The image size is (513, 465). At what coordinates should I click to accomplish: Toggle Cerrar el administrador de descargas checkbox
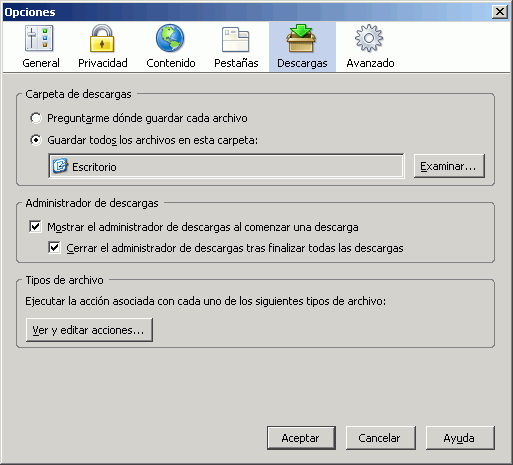click(x=54, y=248)
